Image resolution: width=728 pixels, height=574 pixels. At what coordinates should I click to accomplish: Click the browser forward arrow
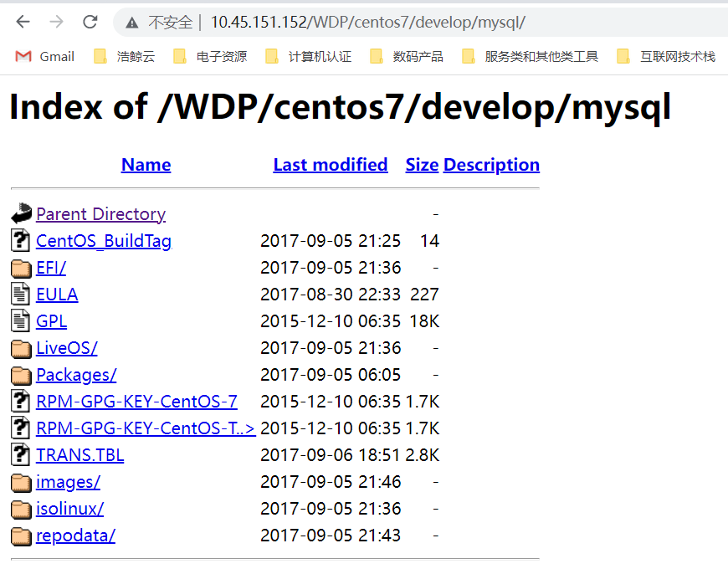tap(56, 22)
